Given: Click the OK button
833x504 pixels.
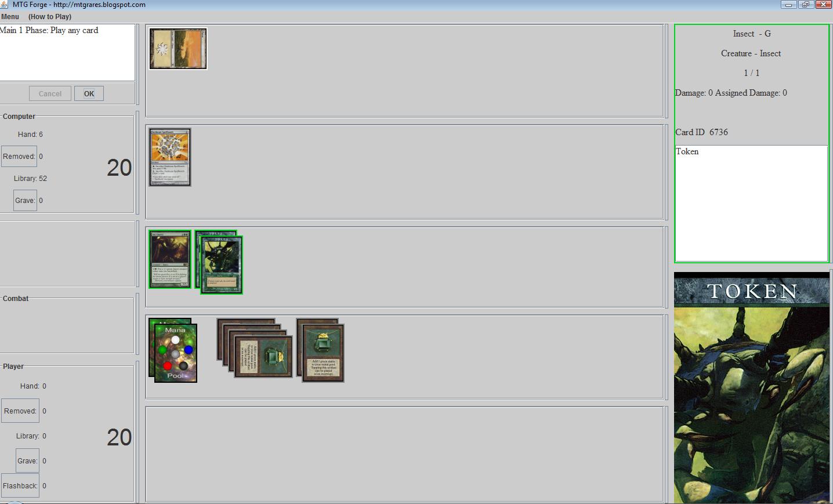Looking at the screenshot, I should (x=89, y=93).
